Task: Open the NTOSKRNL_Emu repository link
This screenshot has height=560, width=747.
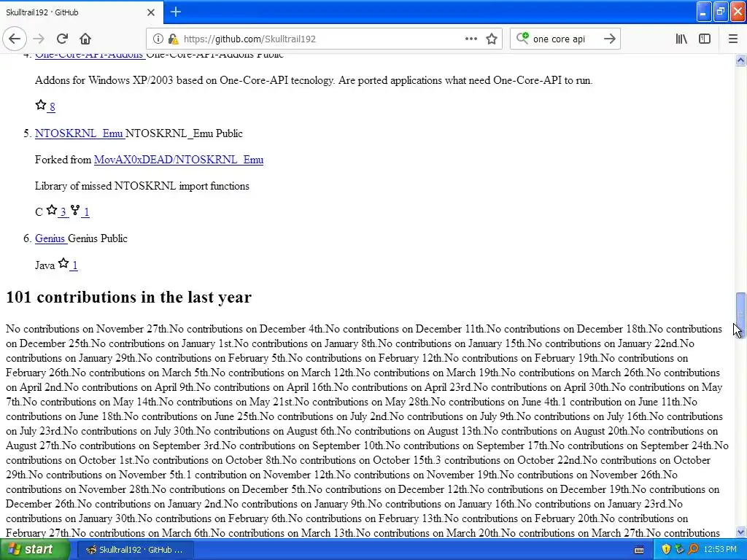Action: point(79,133)
